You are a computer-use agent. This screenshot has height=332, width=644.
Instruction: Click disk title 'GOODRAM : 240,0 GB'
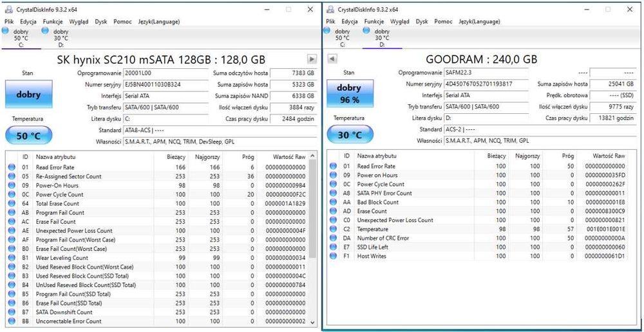pos(481,59)
